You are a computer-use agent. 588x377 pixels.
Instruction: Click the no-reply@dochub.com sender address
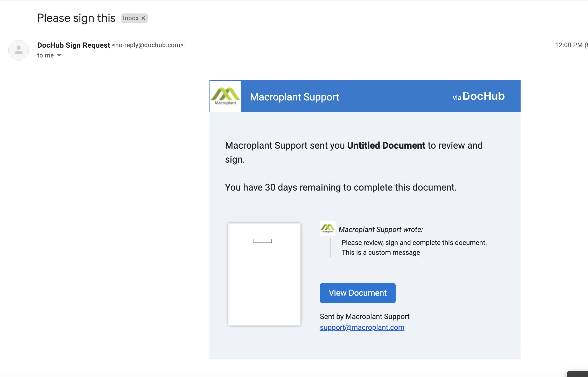coord(148,45)
